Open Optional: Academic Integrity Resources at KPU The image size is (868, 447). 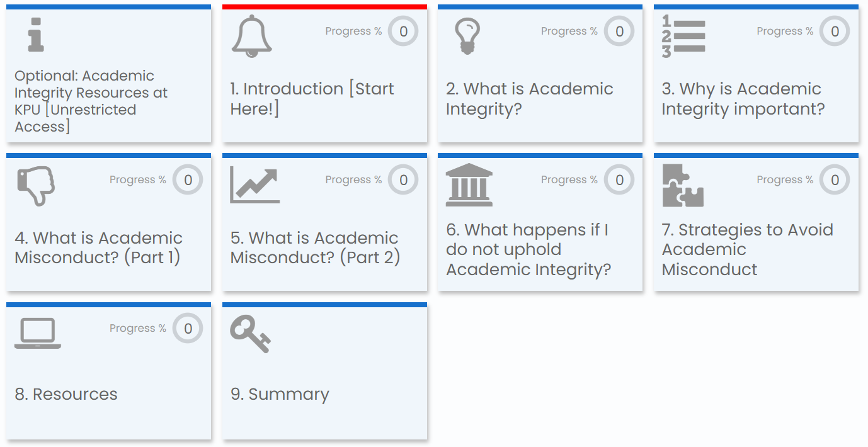click(91, 101)
